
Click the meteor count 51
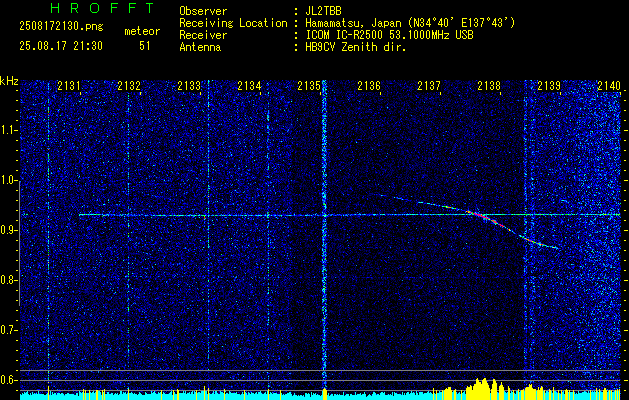click(144, 46)
